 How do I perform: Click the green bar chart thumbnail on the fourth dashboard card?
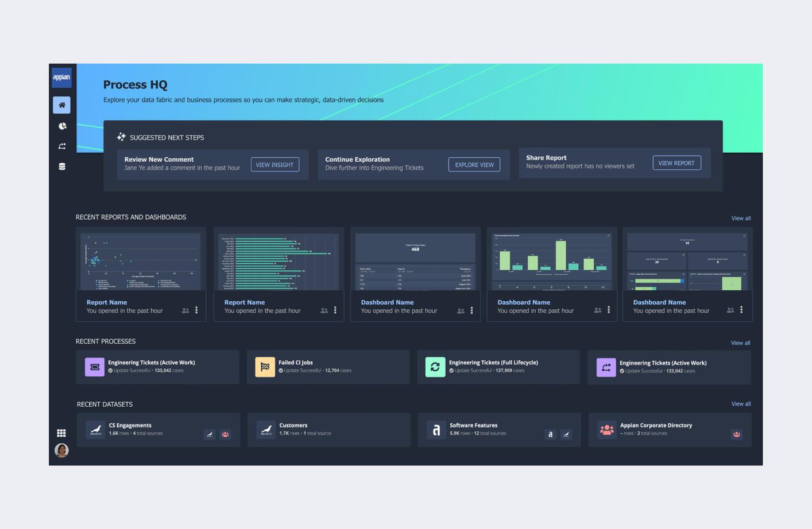(551, 258)
